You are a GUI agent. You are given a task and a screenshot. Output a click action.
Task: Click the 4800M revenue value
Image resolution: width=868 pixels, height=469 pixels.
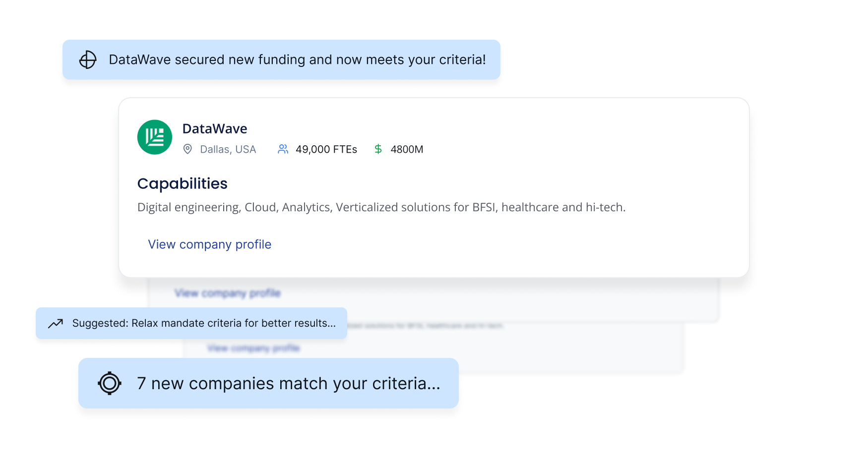[x=407, y=149]
